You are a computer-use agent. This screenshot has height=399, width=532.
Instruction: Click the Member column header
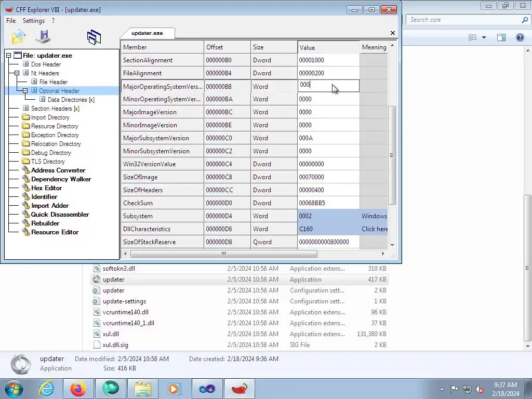coord(163,47)
